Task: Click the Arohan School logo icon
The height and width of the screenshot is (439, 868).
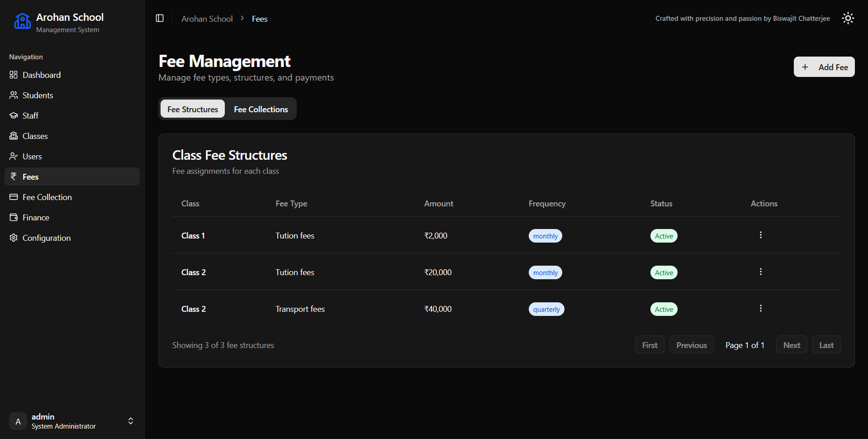Action: coord(22,21)
